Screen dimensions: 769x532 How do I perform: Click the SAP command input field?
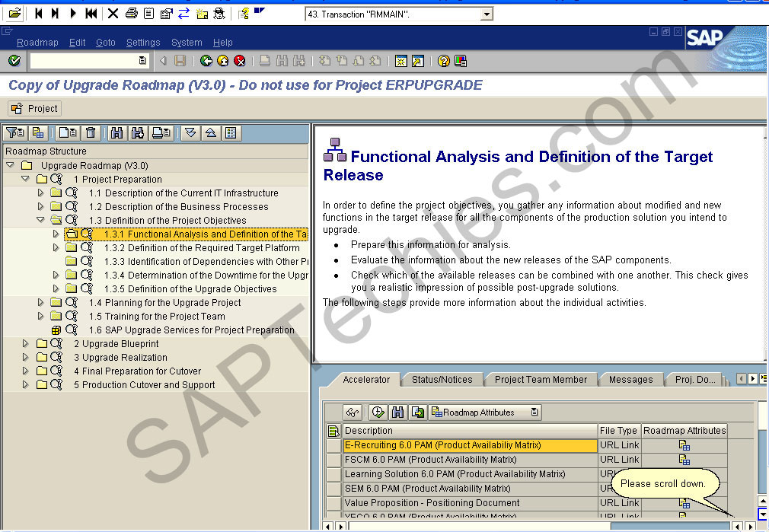[88, 61]
